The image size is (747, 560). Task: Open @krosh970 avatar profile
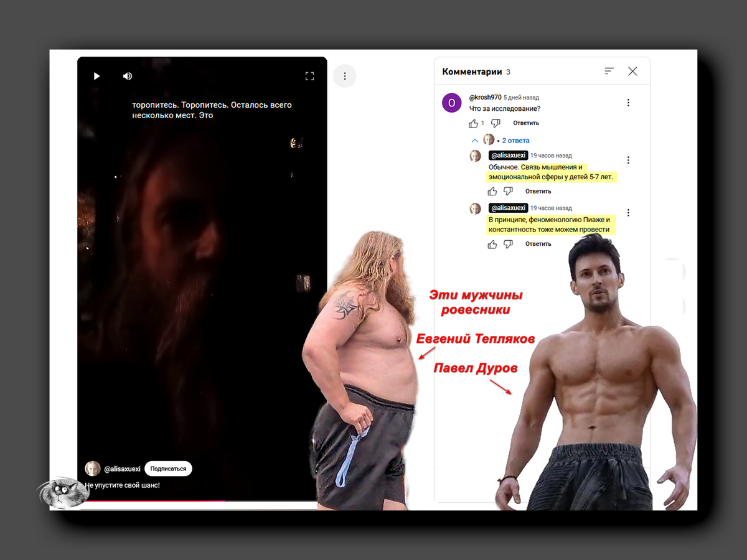click(451, 103)
